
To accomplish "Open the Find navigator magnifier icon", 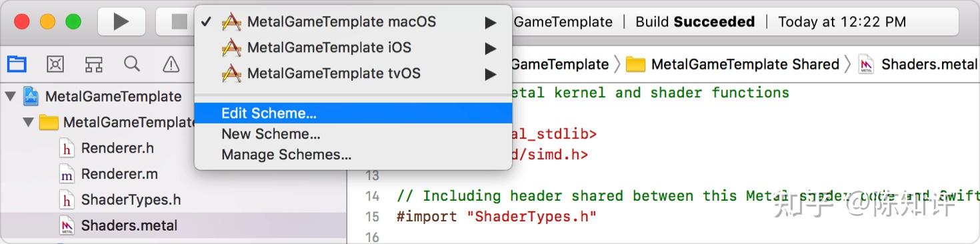I will pos(133,64).
